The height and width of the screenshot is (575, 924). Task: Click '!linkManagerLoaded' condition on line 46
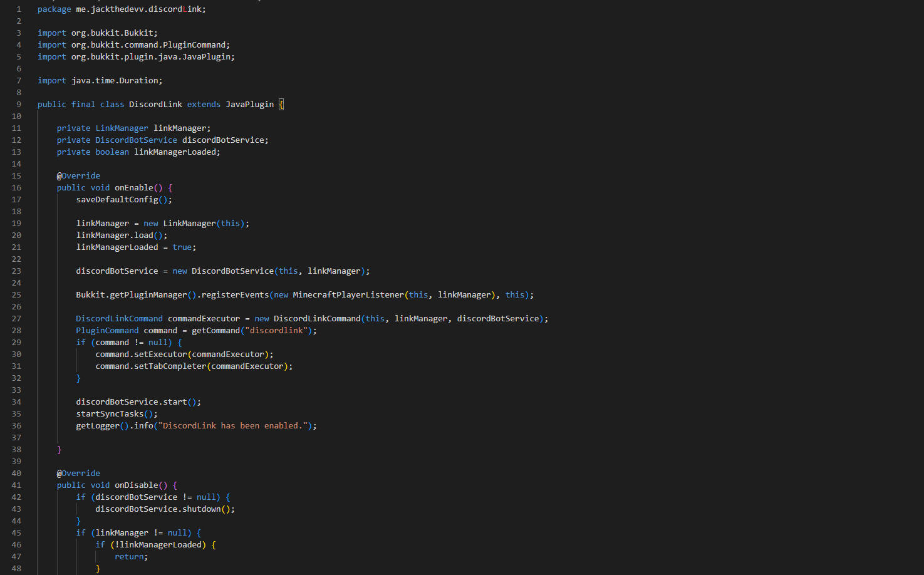[158, 545]
